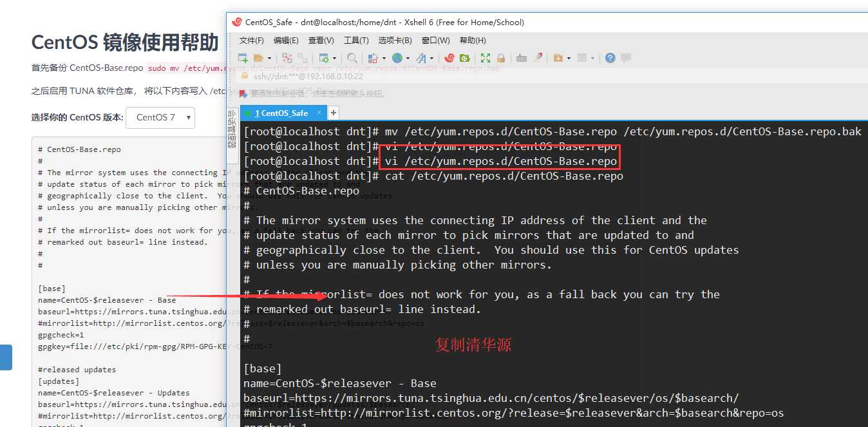Image resolution: width=868 pixels, height=427 pixels.
Task: Expand the color scheme dropdown arrow
Action: pos(384,58)
